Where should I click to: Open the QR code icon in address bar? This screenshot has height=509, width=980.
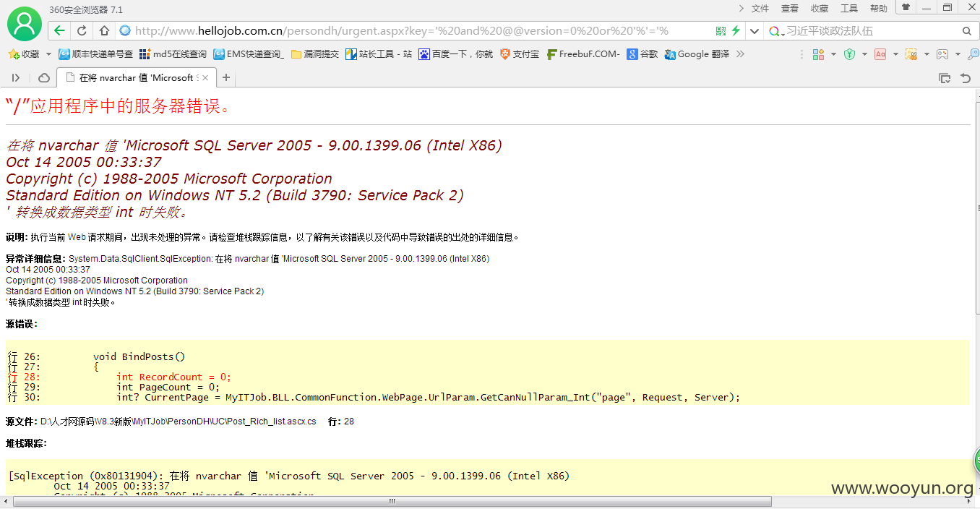(721, 31)
